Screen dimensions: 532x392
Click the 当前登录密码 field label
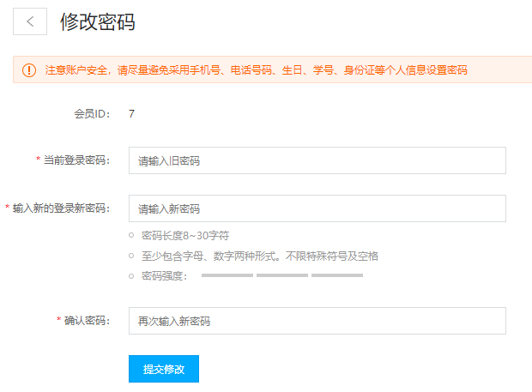[x=77, y=160]
